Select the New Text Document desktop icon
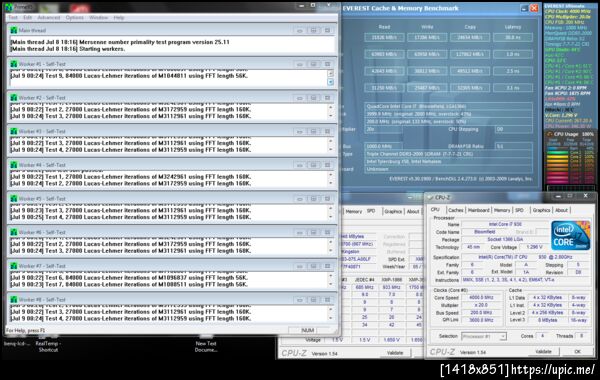Viewport: 600px width, 380px height. (x=206, y=344)
